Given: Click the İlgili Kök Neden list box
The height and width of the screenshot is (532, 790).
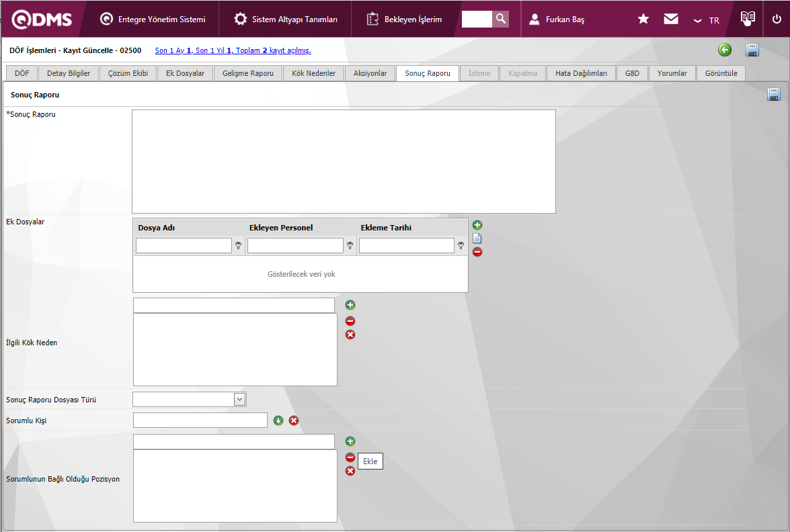Looking at the screenshot, I should pyautogui.click(x=235, y=350).
